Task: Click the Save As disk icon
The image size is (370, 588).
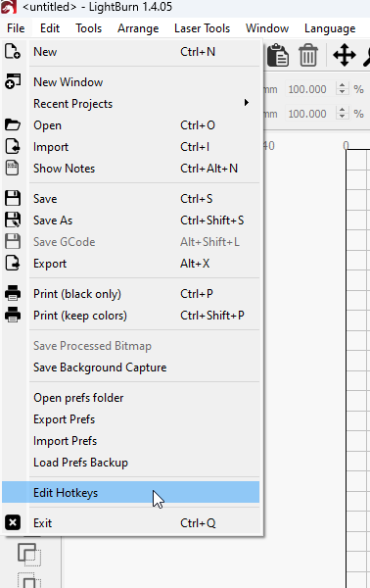Action: 13,220
